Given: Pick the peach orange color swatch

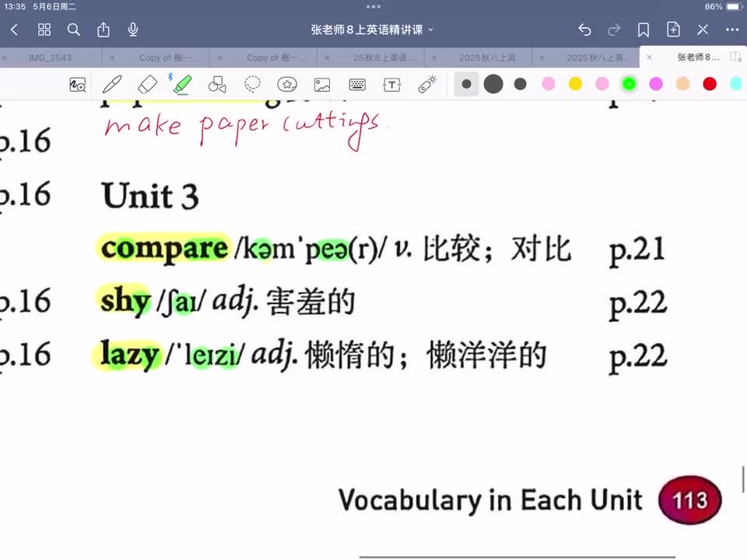Looking at the screenshot, I should 682,84.
